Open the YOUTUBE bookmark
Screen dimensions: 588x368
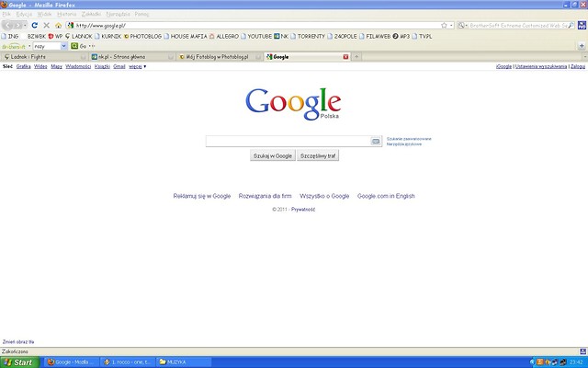tap(256, 36)
